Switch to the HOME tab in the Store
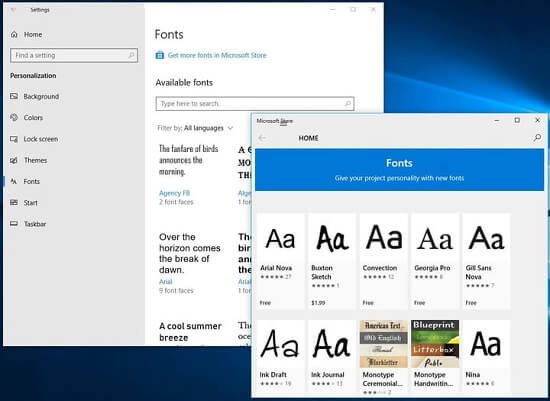The image size is (550, 401). pyautogui.click(x=308, y=138)
